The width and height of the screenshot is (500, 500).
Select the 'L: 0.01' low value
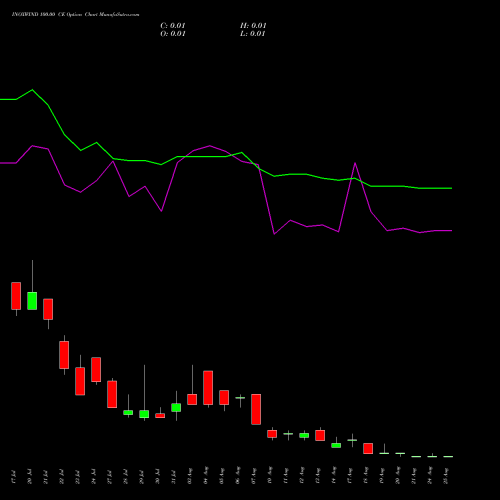pyautogui.click(x=253, y=34)
